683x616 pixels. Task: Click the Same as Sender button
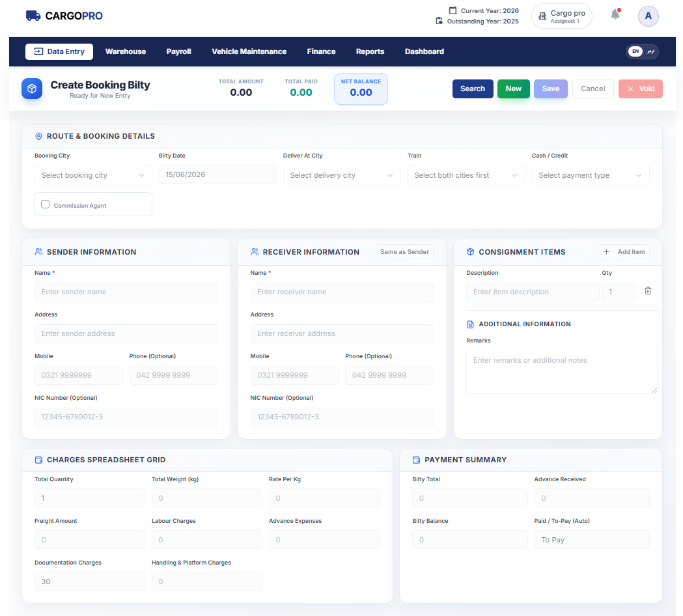coord(404,252)
